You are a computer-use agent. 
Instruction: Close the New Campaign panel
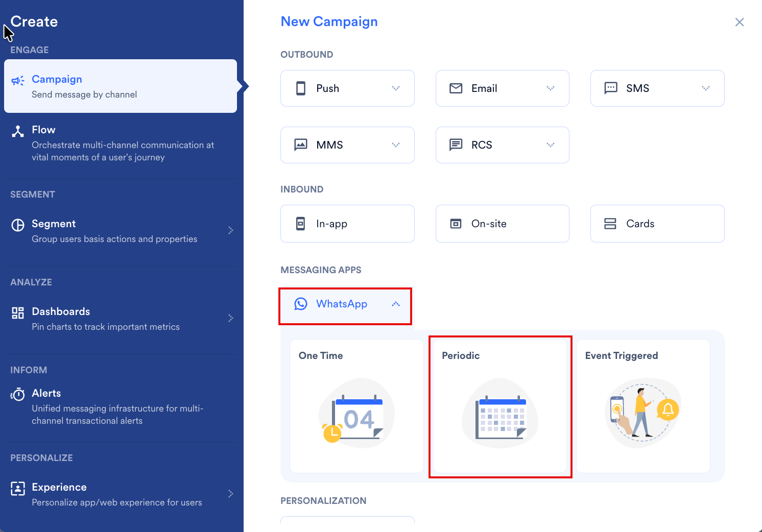click(x=740, y=22)
